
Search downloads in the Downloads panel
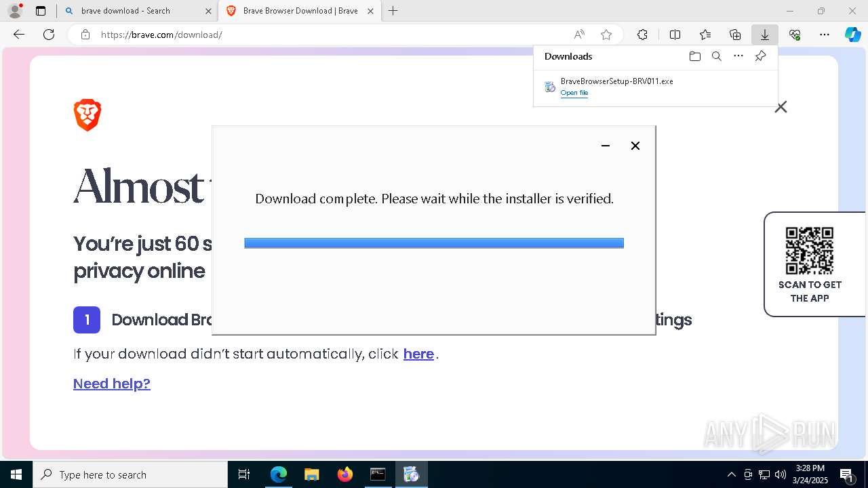716,56
